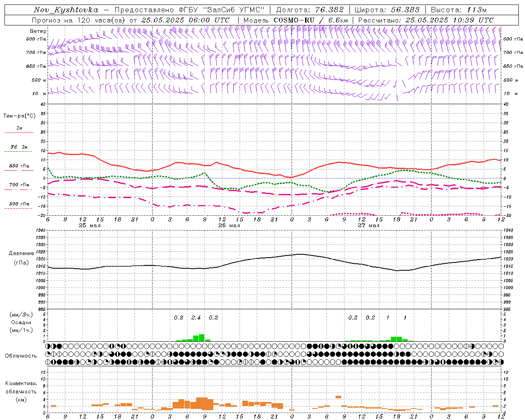Click the '27 мая' date label
This screenshot has width=525, height=420.
(x=368, y=225)
